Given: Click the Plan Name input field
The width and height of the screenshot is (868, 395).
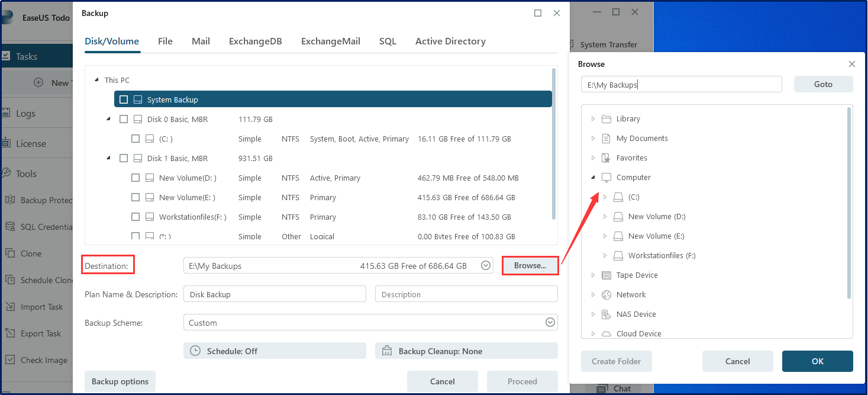Looking at the screenshot, I should click(x=275, y=294).
